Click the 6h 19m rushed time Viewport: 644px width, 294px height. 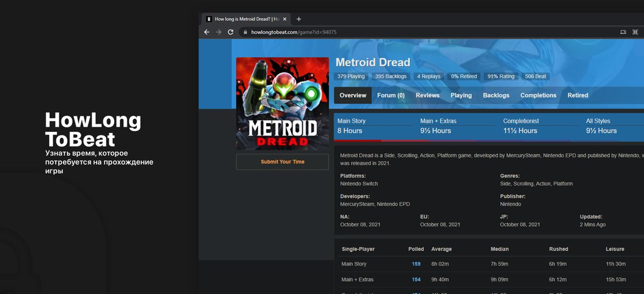[x=559, y=264]
